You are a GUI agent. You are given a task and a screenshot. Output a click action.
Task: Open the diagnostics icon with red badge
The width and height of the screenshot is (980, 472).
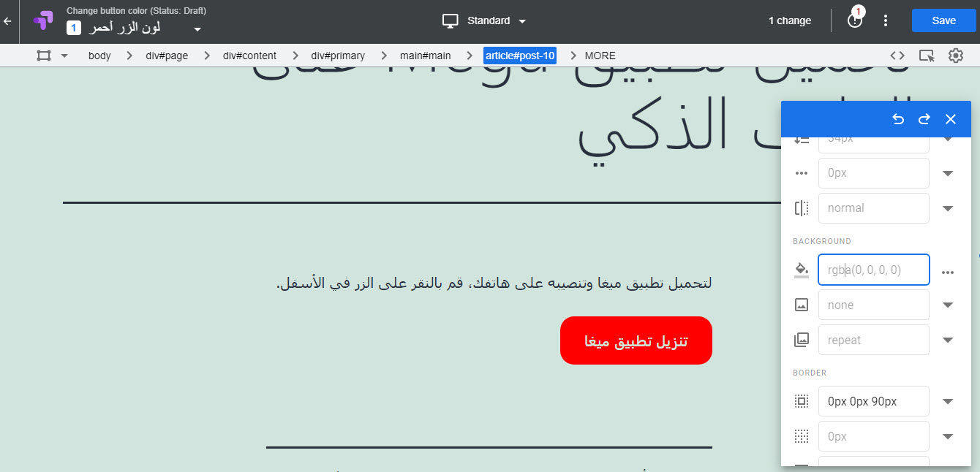coord(855,20)
